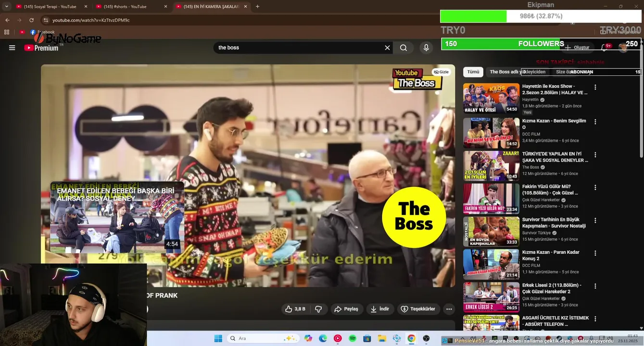Open the apps grid in bookmarks bar
Image resolution: width=644 pixels, height=346 pixels.
(7, 32)
